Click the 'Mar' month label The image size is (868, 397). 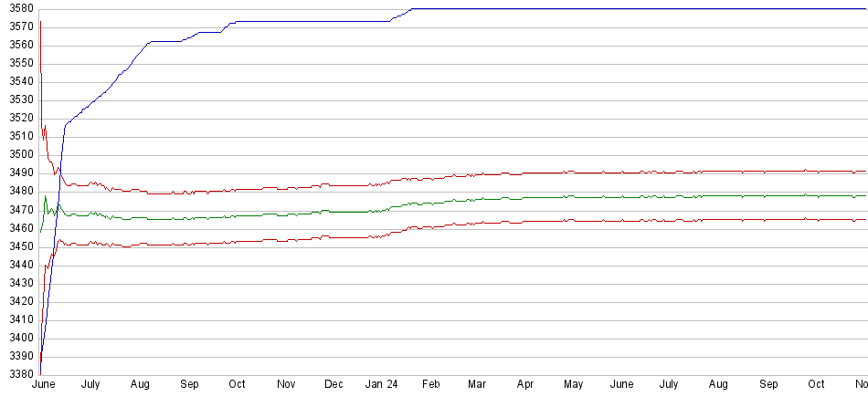pos(478,384)
